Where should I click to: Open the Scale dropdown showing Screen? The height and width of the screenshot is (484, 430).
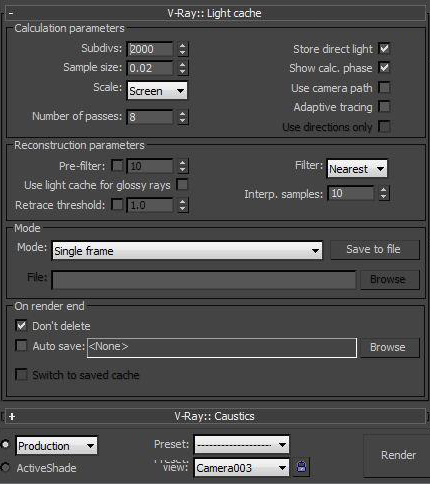tap(157, 91)
